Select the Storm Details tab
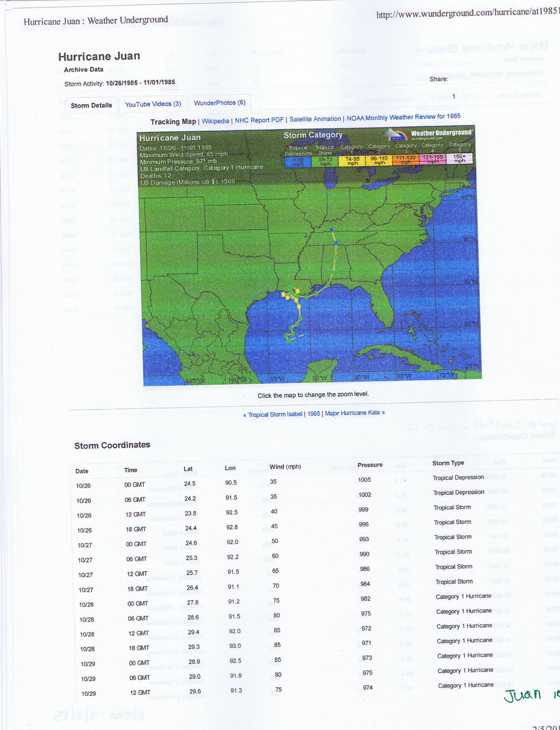 pyautogui.click(x=91, y=105)
